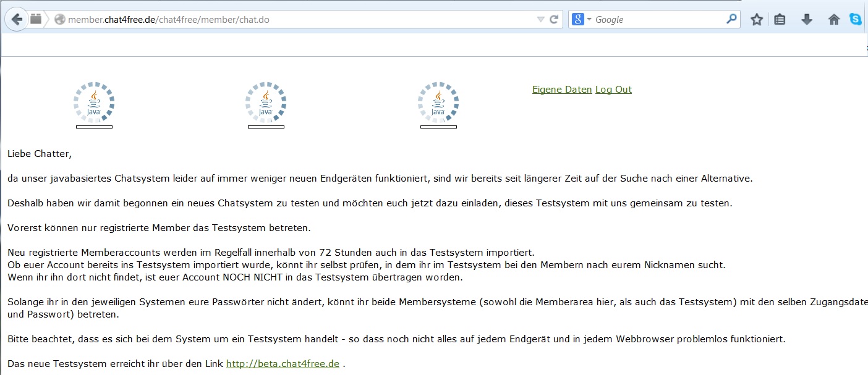Click the browser Back arrow button
The height and width of the screenshot is (375, 868).
[x=16, y=19]
